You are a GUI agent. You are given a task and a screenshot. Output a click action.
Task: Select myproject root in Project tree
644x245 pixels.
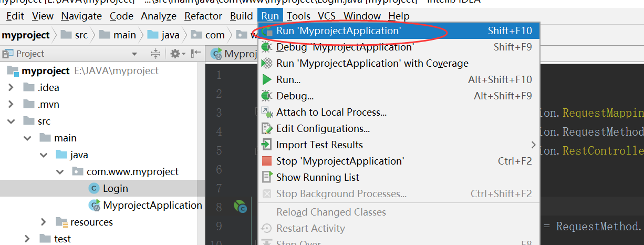[x=46, y=71]
